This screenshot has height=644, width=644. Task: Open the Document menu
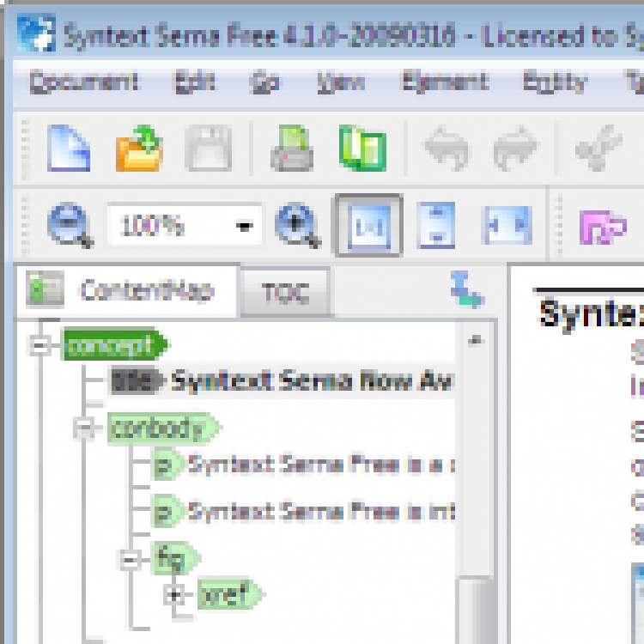(83, 82)
